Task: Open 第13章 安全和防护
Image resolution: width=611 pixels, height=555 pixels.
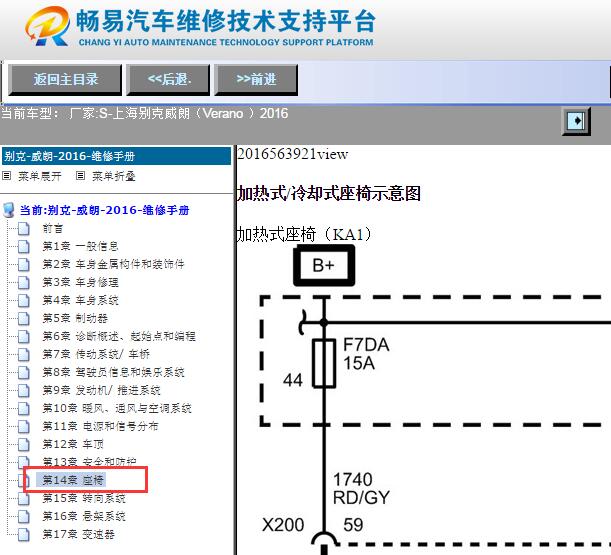Action: (x=89, y=462)
